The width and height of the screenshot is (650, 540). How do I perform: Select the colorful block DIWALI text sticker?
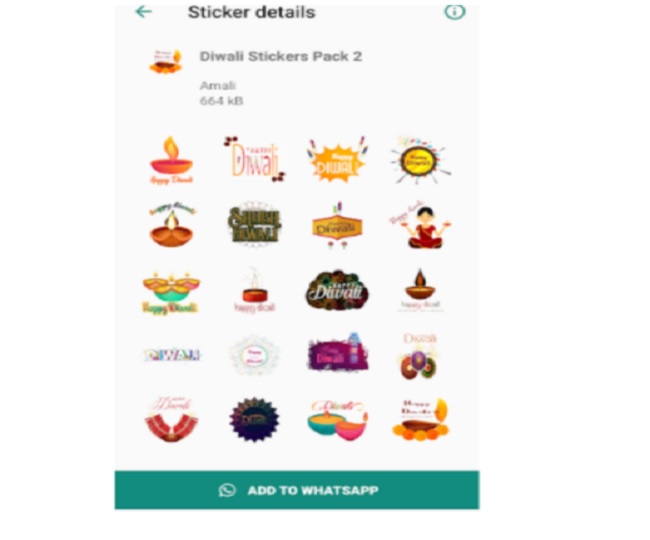172,355
